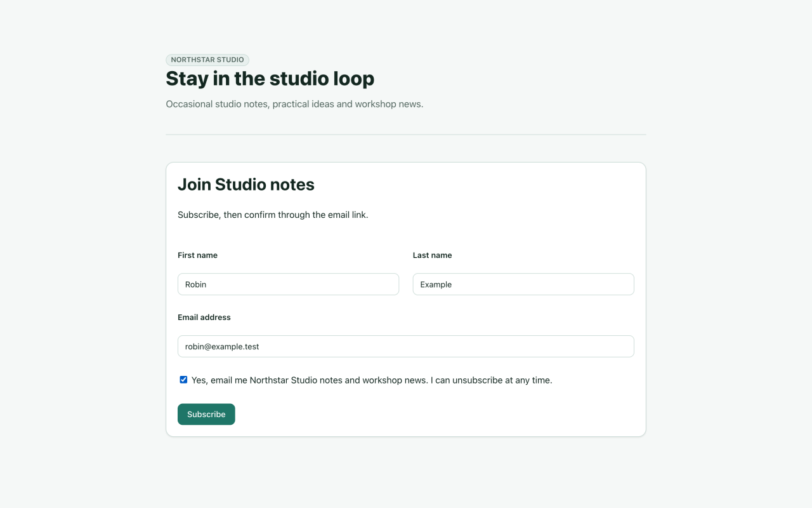Click the 'Join Studio notes' heading
The width and height of the screenshot is (812, 508).
(246, 185)
